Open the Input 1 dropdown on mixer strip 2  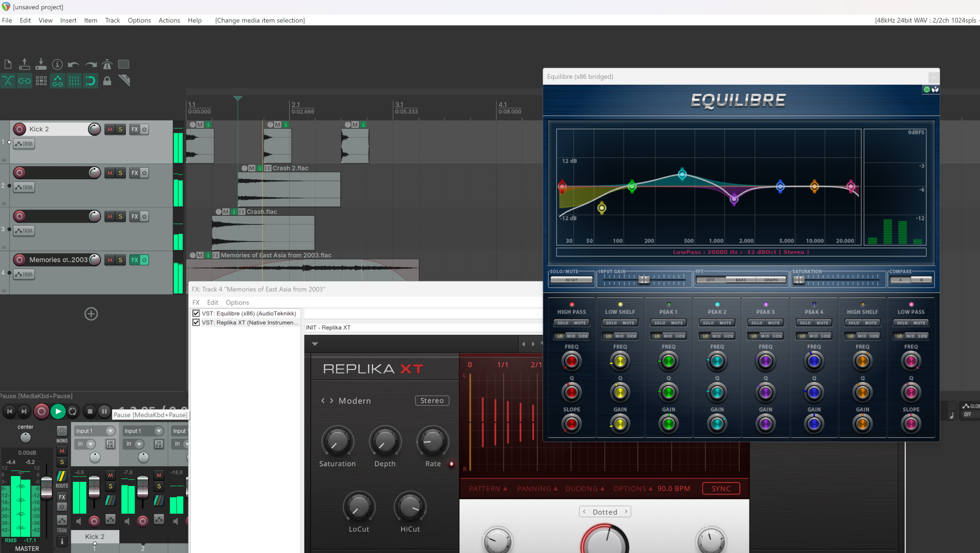pos(143,431)
